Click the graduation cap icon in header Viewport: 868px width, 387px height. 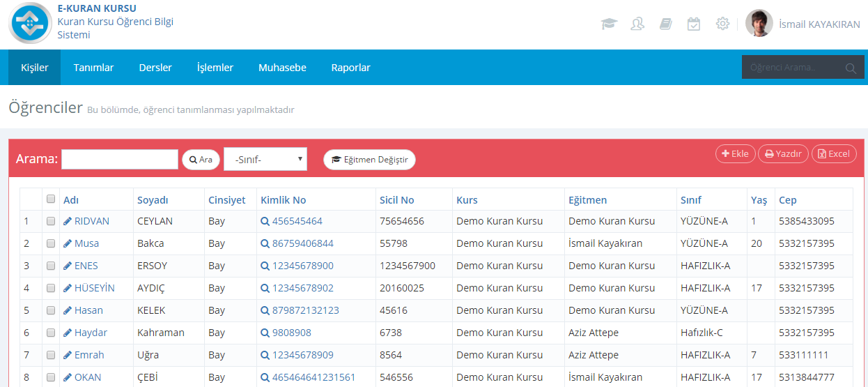point(609,24)
